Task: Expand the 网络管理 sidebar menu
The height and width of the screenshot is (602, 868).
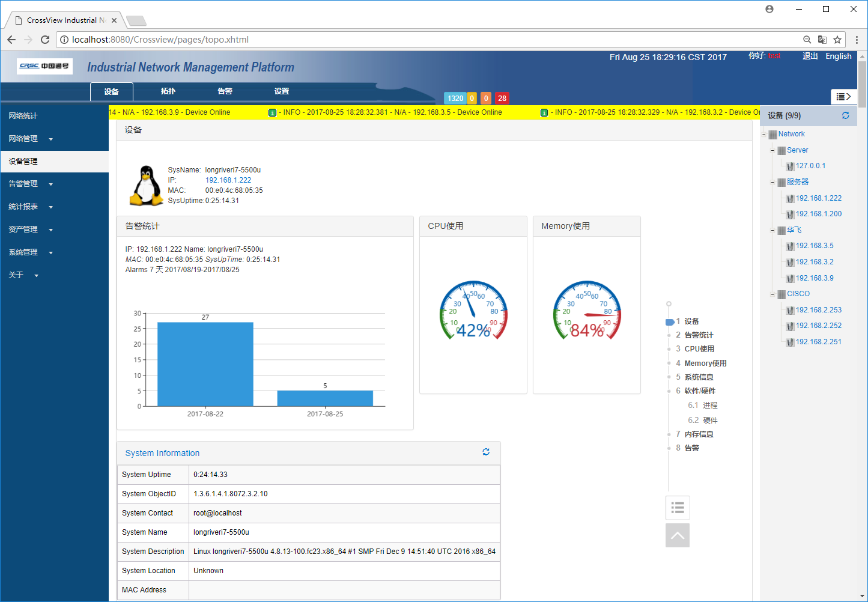Action: tap(30, 139)
